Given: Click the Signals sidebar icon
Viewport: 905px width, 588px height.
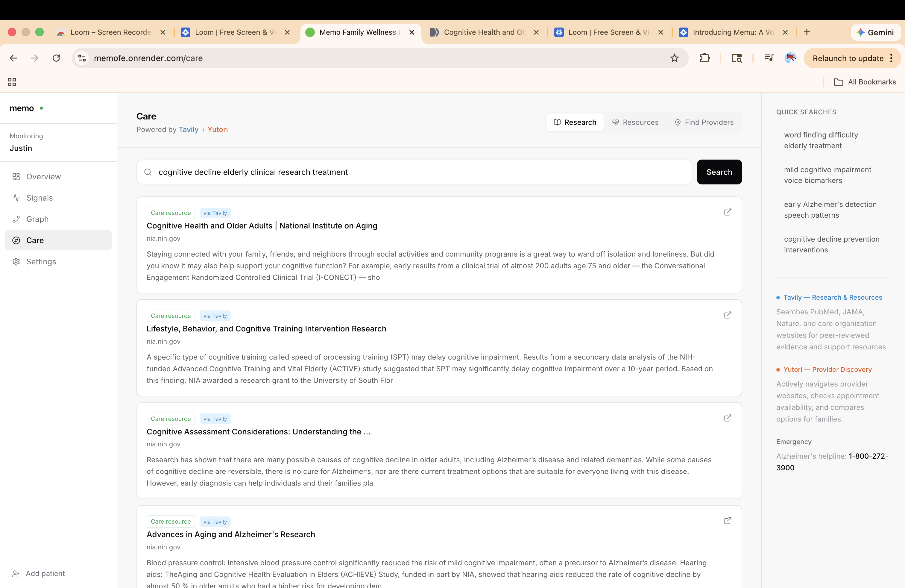Looking at the screenshot, I should 16,198.
